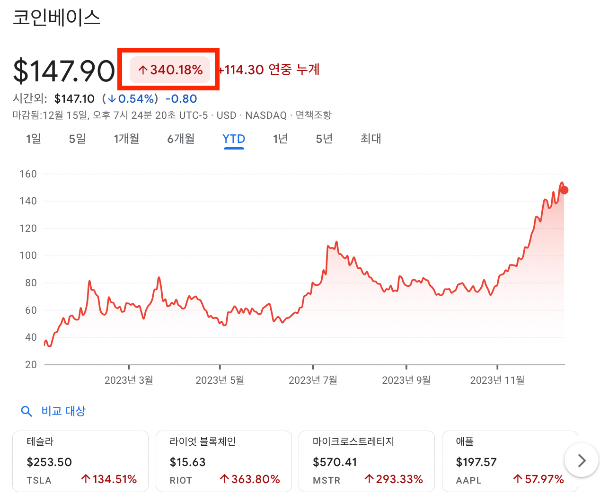Switch chart to 1개월 range
600x502 pixels.
click(x=126, y=139)
